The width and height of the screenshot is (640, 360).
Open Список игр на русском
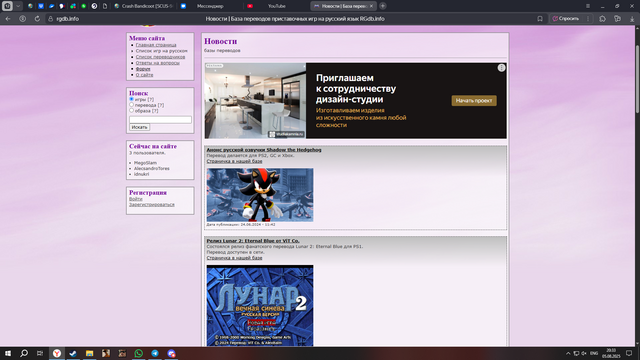(162, 51)
